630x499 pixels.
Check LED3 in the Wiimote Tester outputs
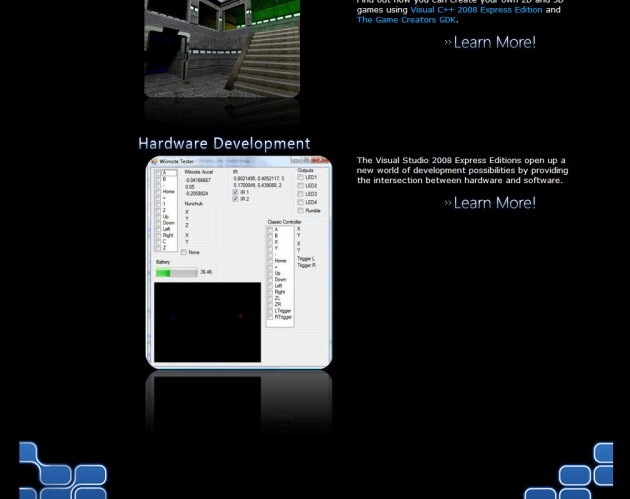(300, 194)
